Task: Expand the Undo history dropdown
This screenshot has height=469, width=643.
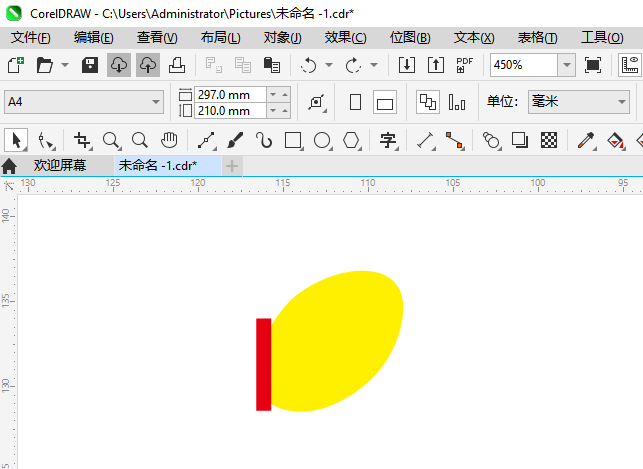Action: [329, 65]
